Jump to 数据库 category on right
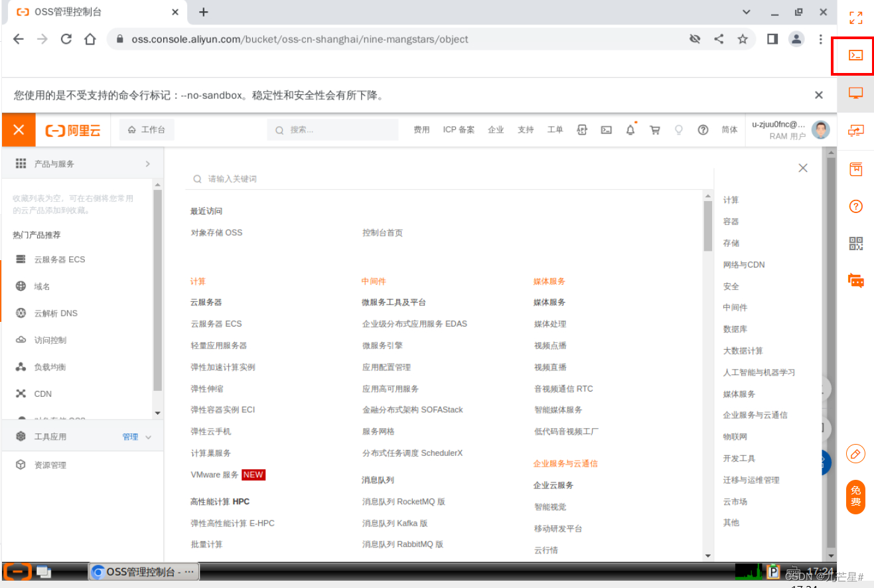Screen dimensions: 874x588 735,329
